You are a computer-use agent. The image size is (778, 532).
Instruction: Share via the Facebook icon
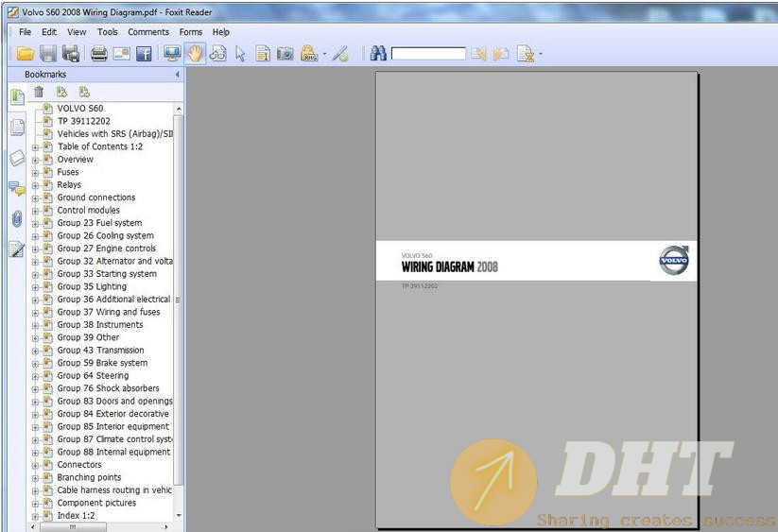[144, 53]
